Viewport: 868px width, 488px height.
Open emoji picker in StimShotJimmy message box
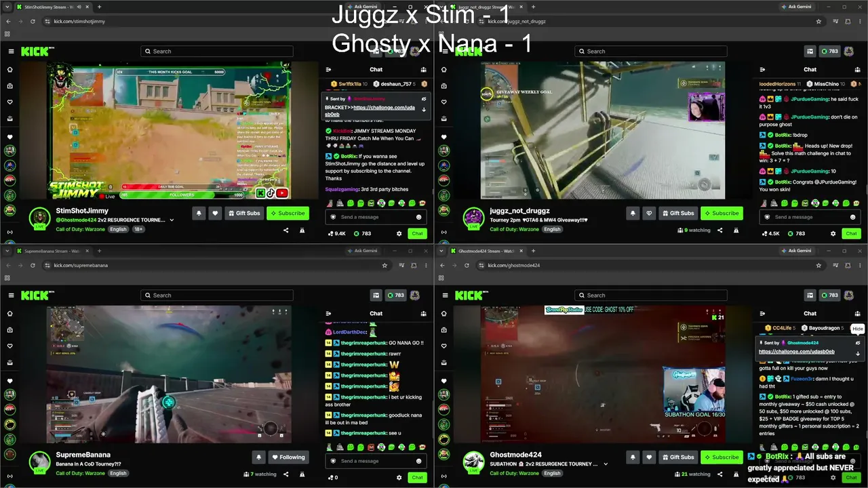pyautogui.click(x=418, y=217)
